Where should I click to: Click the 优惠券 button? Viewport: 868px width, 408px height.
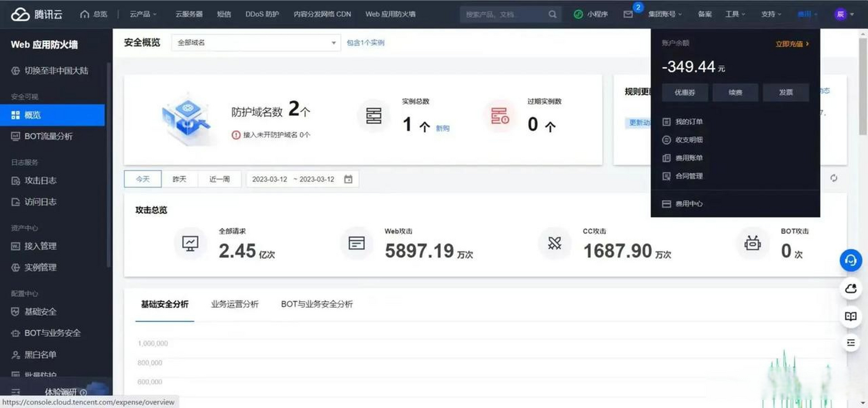[685, 92]
